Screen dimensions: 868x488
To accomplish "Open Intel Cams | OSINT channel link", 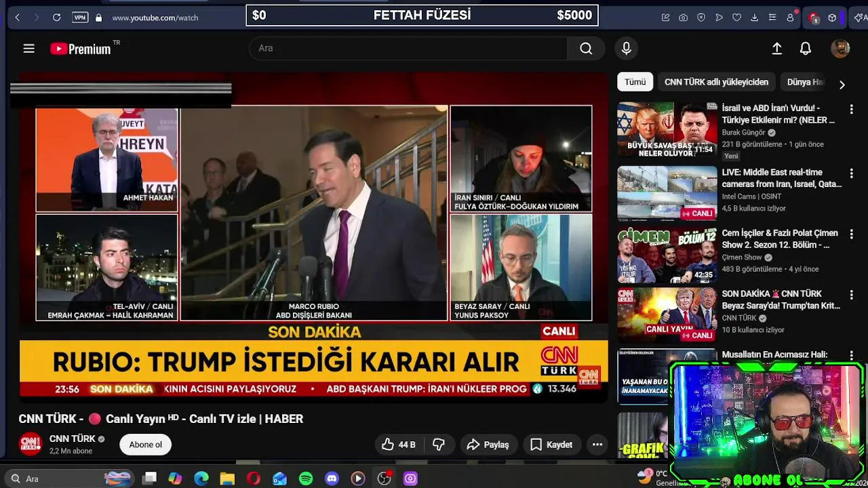I will pos(751,197).
